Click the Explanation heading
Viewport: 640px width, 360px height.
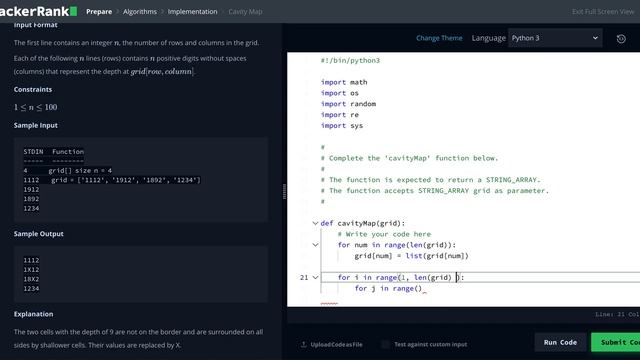click(x=33, y=314)
